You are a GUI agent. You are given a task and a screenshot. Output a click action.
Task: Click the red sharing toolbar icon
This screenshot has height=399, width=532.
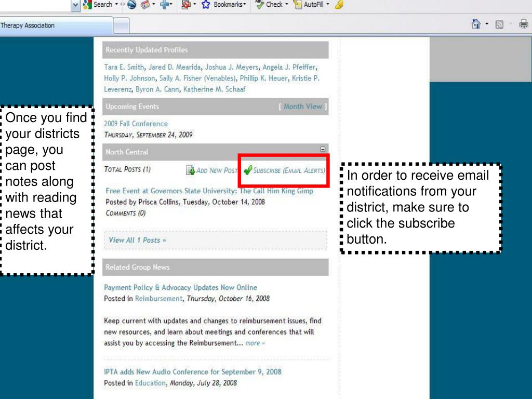coord(186,4)
